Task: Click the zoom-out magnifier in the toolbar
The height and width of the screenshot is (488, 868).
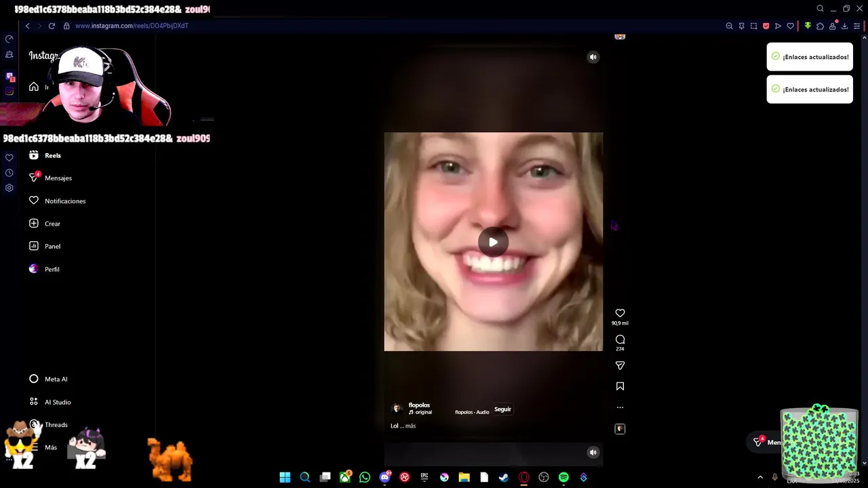Action: [x=729, y=26]
